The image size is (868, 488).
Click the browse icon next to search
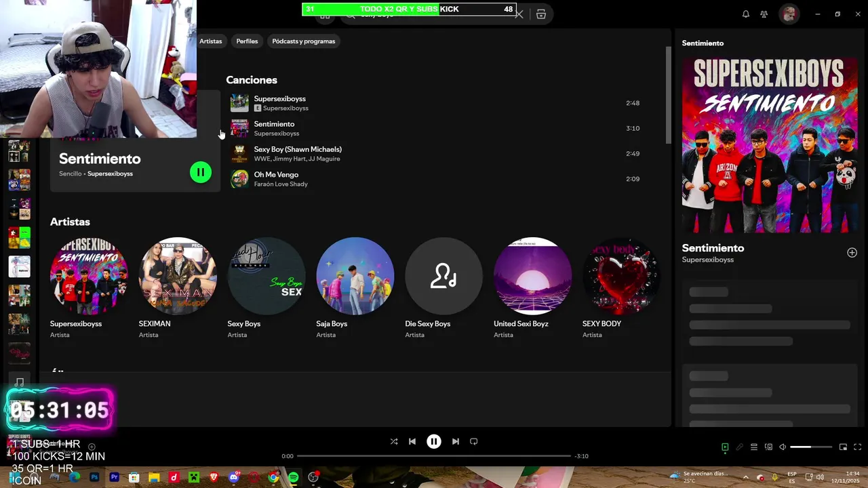(541, 14)
